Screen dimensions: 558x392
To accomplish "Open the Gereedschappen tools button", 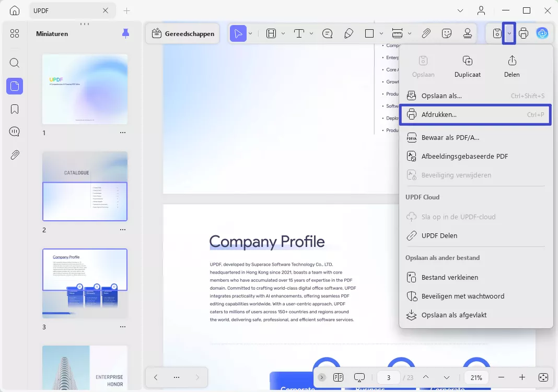I will (182, 34).
